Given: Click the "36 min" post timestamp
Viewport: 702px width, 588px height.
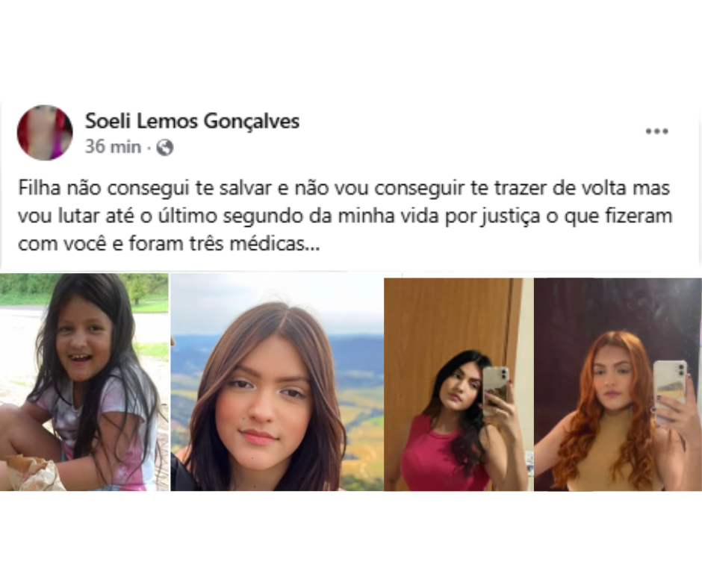Looking at the screenshot, I should click(113, 147).
